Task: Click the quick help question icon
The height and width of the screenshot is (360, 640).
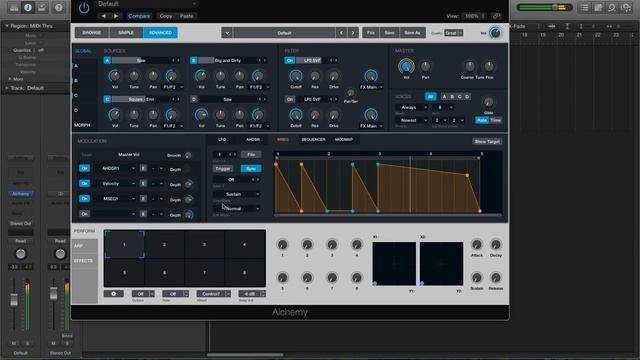Action: point(58,7)
